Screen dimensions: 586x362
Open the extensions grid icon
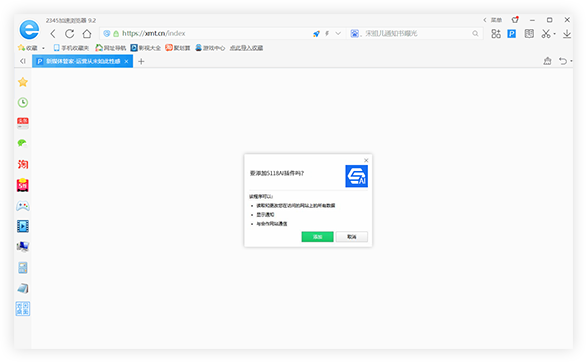coord(496,34)
